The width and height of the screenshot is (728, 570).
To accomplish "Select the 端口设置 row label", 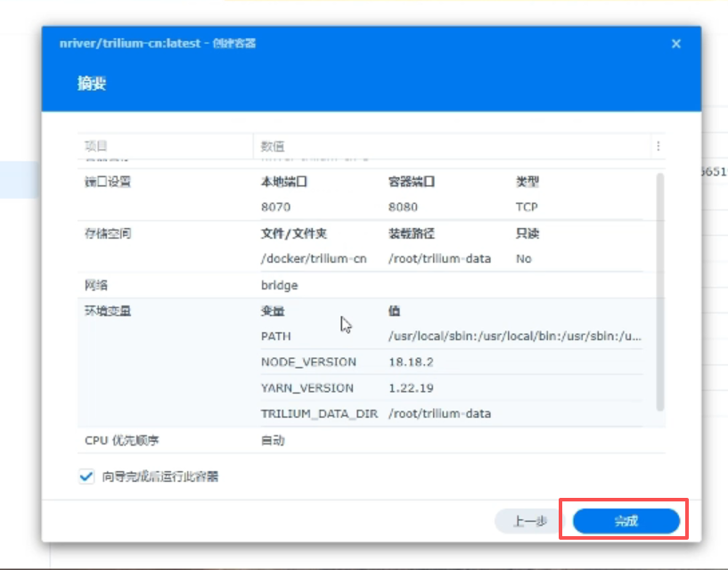I will [108, 182].
